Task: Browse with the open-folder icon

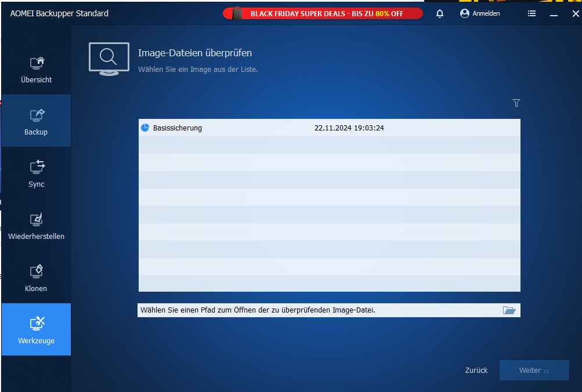Action: pos(509,310)
